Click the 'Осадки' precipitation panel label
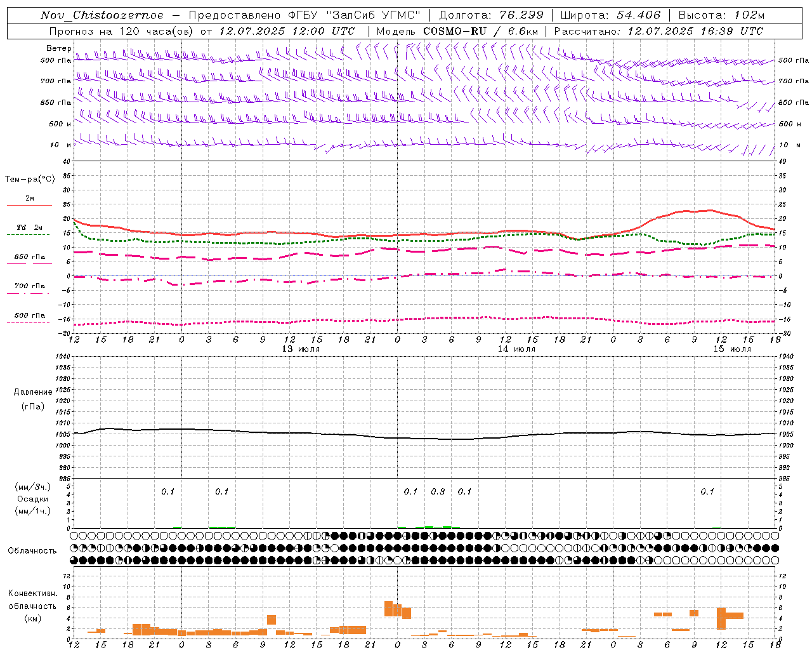812x650 pixels. 33,499
